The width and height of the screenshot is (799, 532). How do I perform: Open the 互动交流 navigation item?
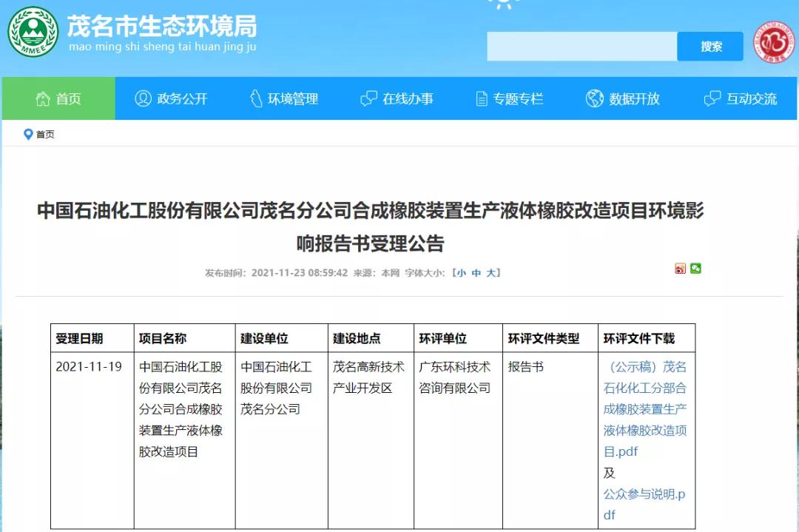tap(741, 98)
